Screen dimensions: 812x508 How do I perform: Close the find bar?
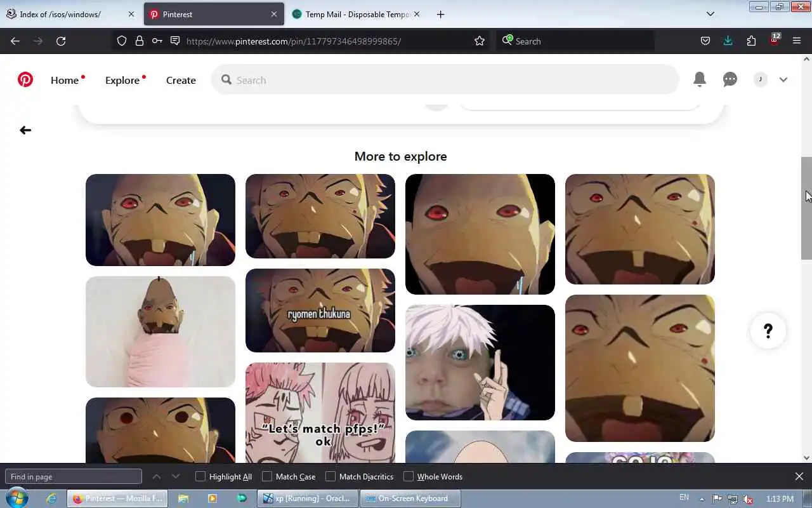799,476
